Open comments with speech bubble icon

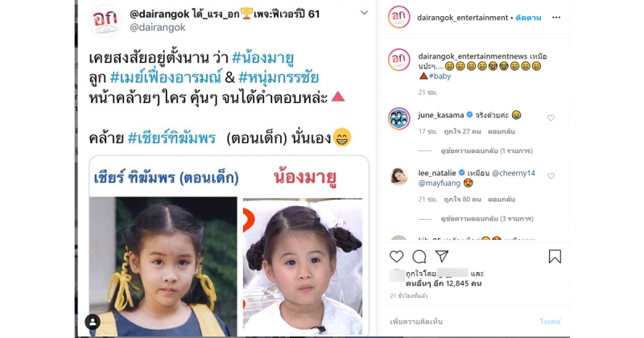click(x=419, y=257)
